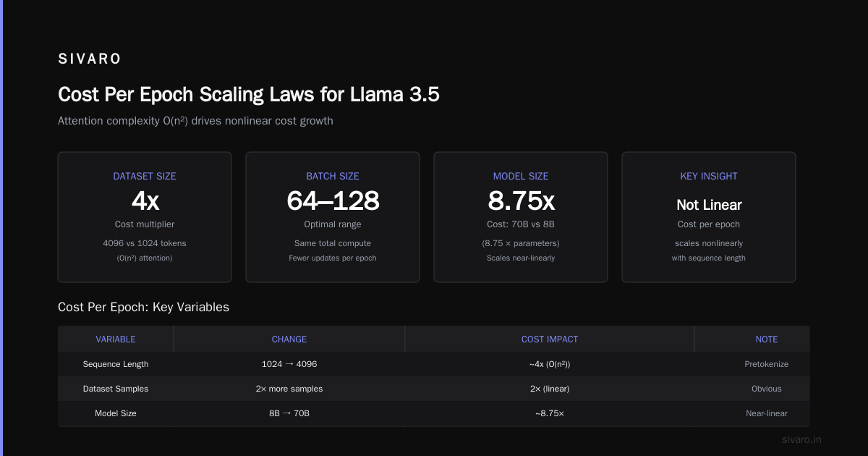Click the Sequence Length row cell
This screenshot has width=868, height=456.
(116, 364)
